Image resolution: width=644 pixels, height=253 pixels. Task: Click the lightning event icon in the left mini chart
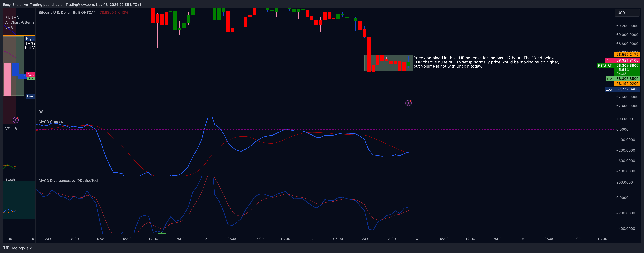click(16, 120)
